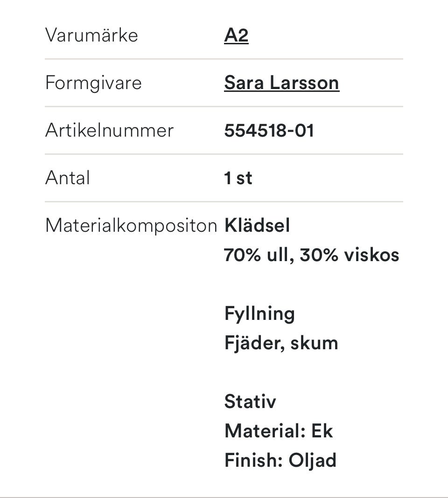Click the Materialkompositon label

(x=131, y=226)
